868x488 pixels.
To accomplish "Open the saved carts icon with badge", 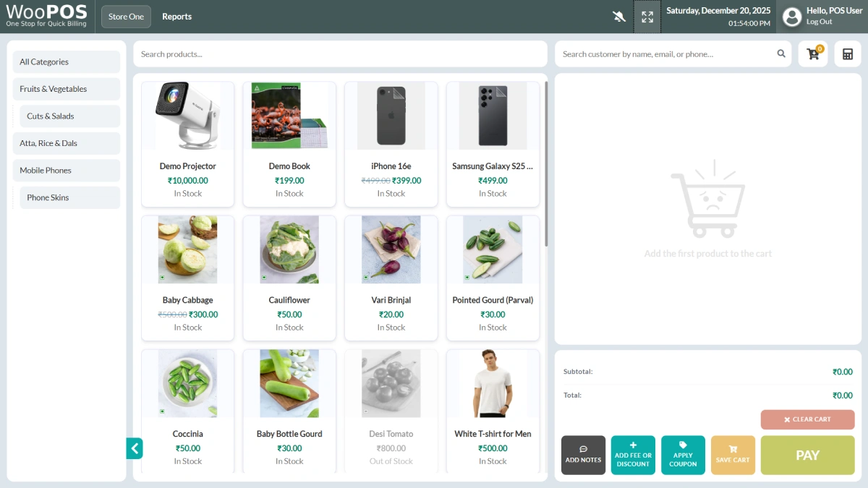I will pyautogui.click(x=813, y=54).
